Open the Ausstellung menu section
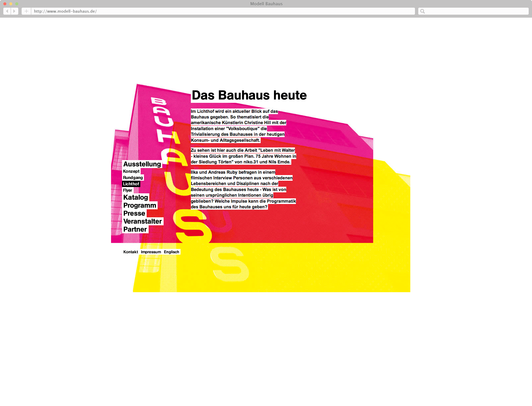The height and width of the screenshot is (406, 532). click(142, 164)
